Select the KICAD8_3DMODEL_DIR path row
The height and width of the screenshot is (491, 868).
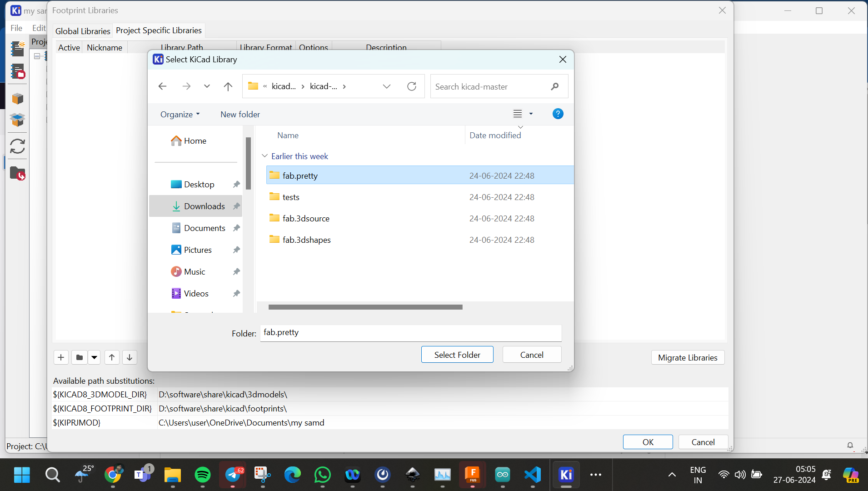click(x=390, y=394)
